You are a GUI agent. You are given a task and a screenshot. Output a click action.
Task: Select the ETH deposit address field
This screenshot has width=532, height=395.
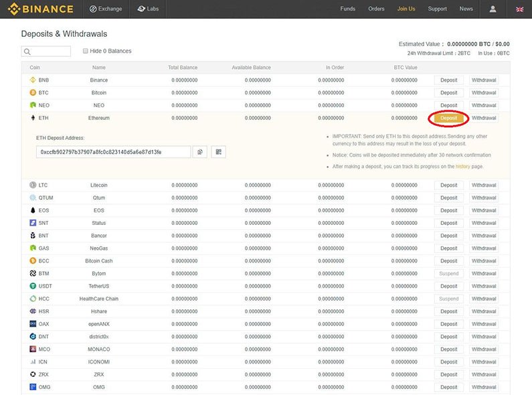pos(113,152)
